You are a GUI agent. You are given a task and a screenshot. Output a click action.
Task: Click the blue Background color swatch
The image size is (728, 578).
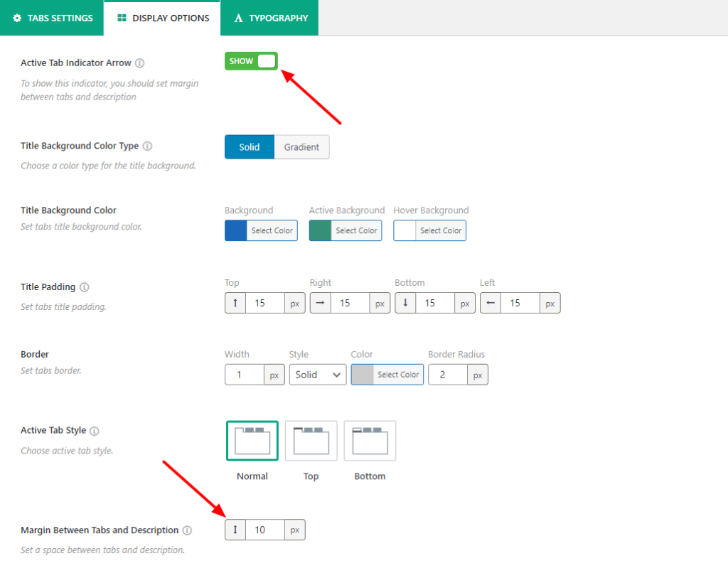(235, 230)
